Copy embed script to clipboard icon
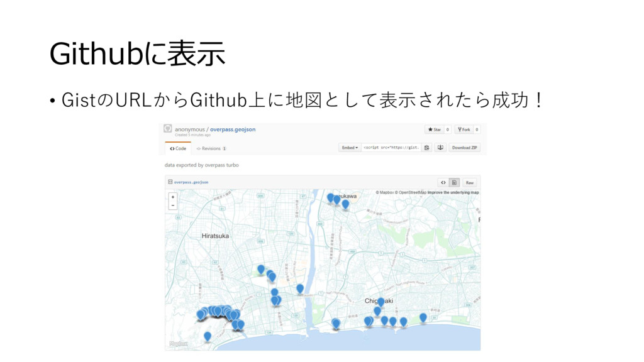Screen dimensions: 644x362 pos(427,148)
